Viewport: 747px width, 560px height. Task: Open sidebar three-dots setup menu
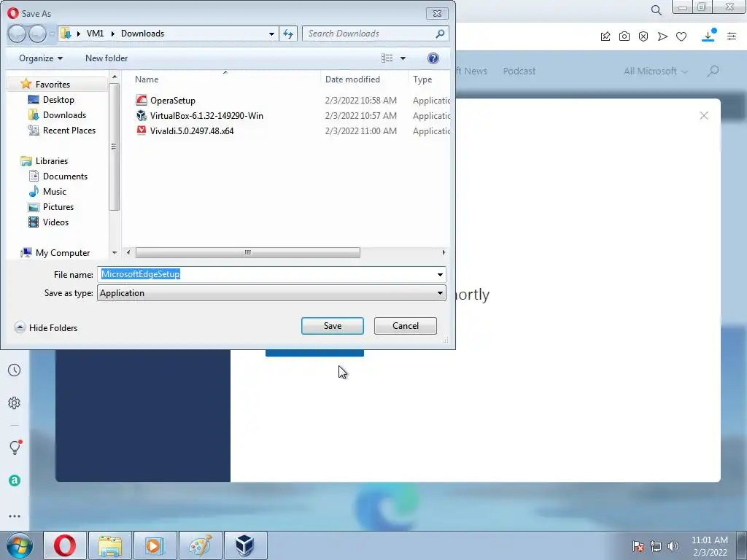tap(15, 516)
